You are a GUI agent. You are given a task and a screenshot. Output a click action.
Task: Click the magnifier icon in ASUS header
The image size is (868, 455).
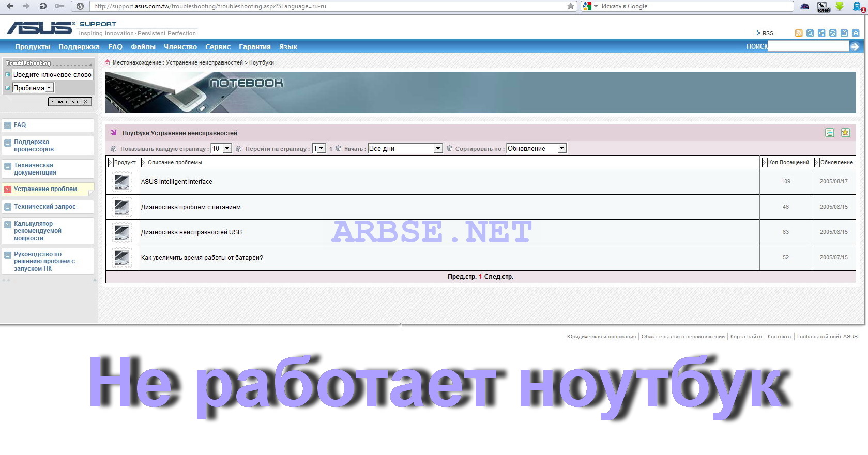(x=810, y=33)
